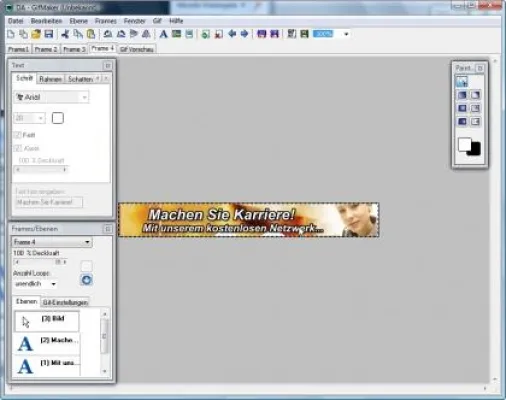Click the green film preview icon before the zoom box
The height and width of the screenshot is (400, 506).
point(304,34)
